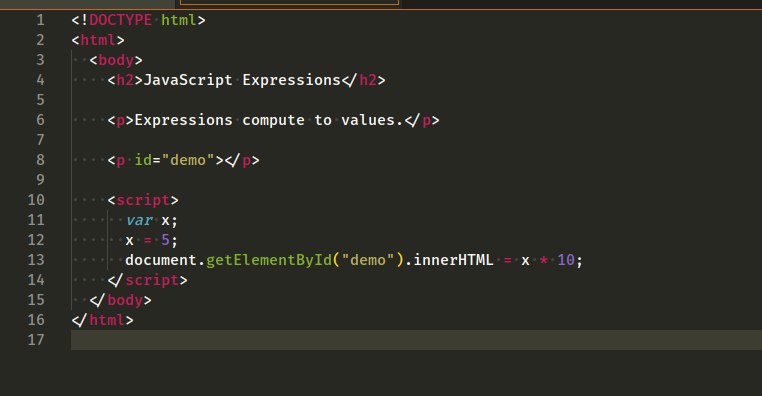Click the 'var' keyword
This screenshot has width=762, height=396.
point(139,220)
